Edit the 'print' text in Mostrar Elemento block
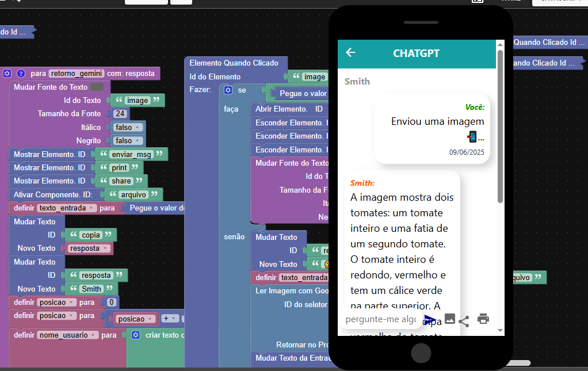 pyautogui.click(x=119, y=167)
